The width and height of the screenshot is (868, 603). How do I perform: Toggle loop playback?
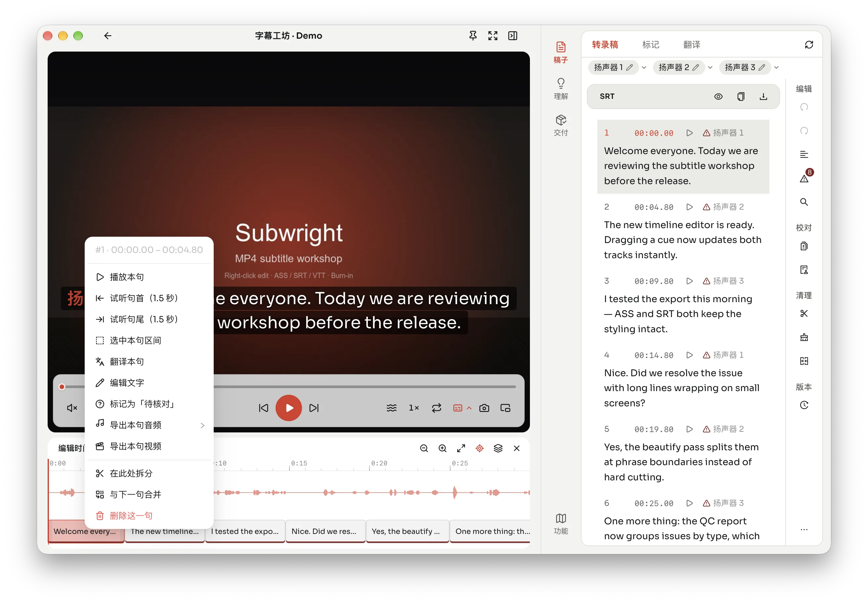point(437,408)
